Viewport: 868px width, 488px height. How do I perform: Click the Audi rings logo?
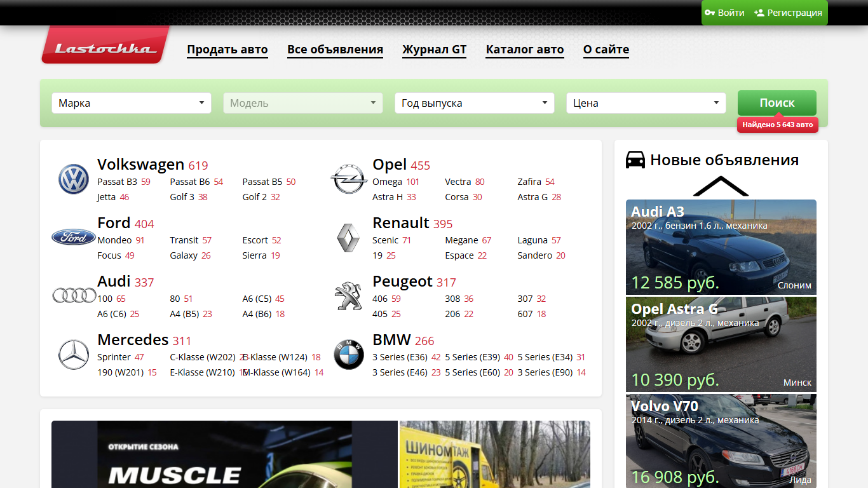tap(74, 295)
